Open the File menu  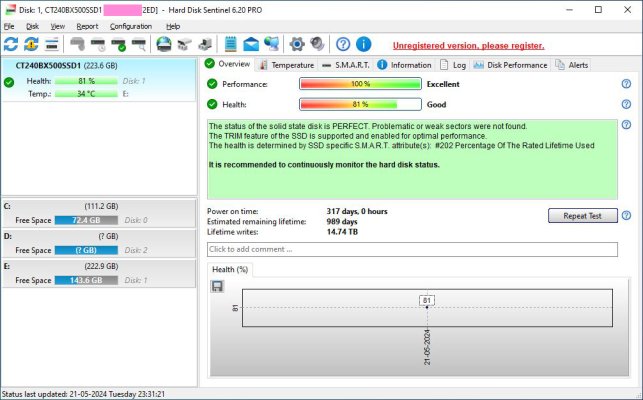9,26
